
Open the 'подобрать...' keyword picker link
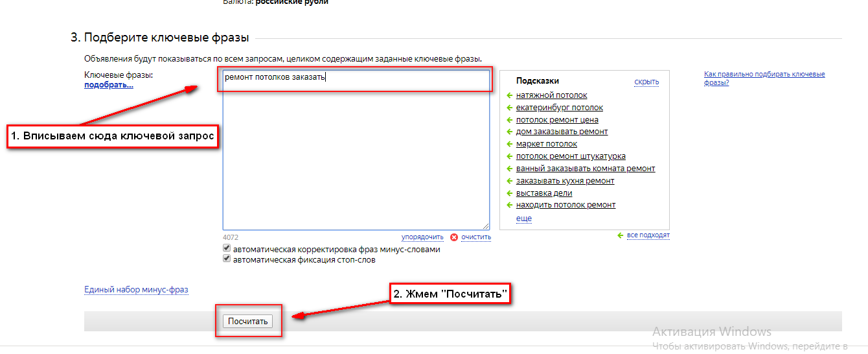[x=108, y=85]
